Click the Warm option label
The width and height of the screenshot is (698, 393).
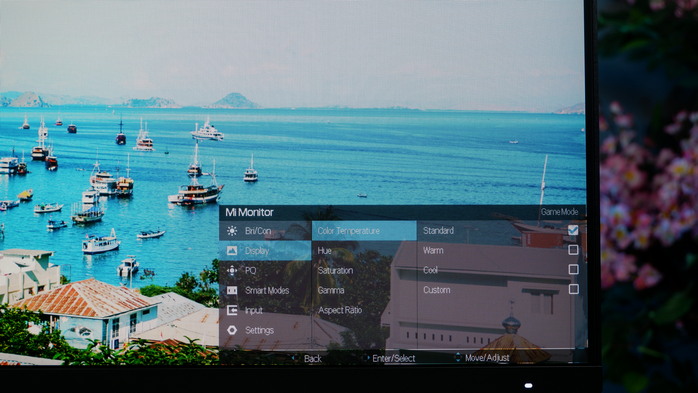(x=433, y=250)
